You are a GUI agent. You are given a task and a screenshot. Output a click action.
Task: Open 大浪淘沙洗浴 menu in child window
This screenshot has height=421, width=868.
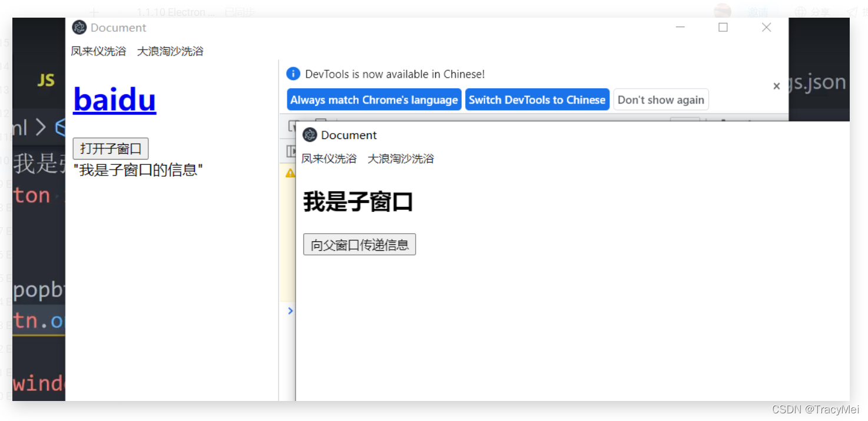401,158
